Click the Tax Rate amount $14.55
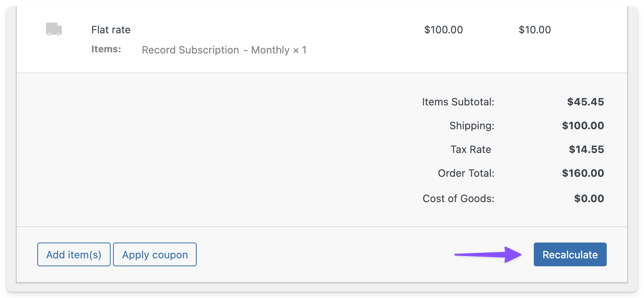The width and height of the screenshot is (644, 298). 586,149
